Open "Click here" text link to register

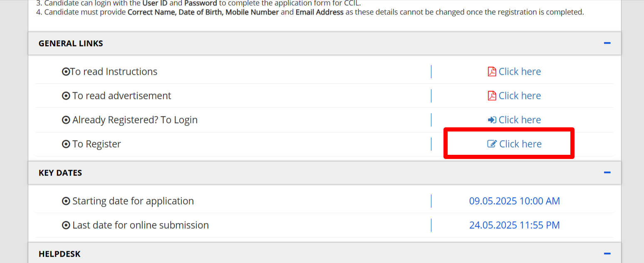pyautogui.click(x=520, y=144)
